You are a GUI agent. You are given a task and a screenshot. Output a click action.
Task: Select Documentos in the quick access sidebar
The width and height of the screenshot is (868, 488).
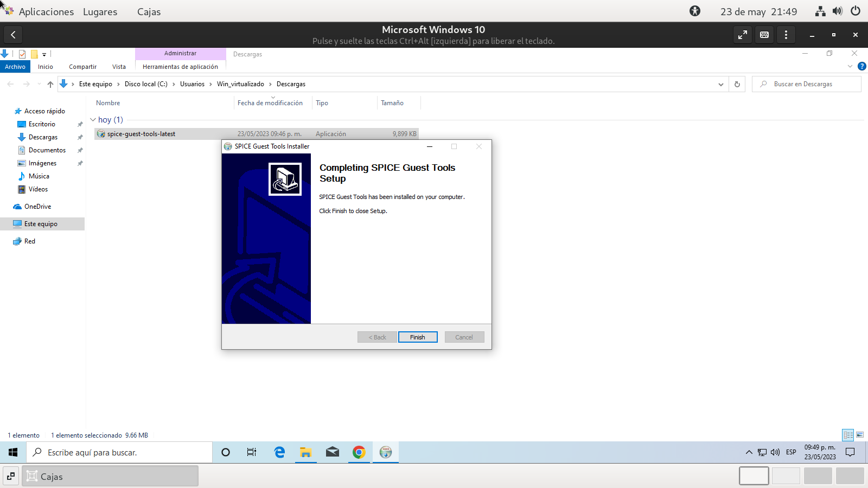[x=47, y=150]
